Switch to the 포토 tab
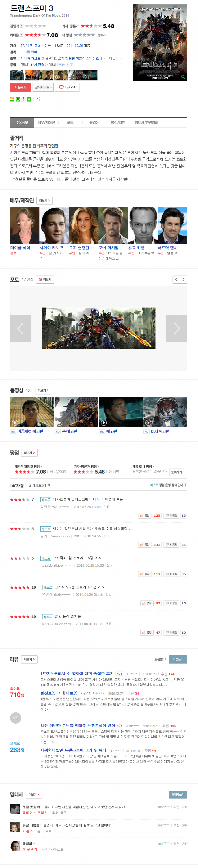 [70, 123]
